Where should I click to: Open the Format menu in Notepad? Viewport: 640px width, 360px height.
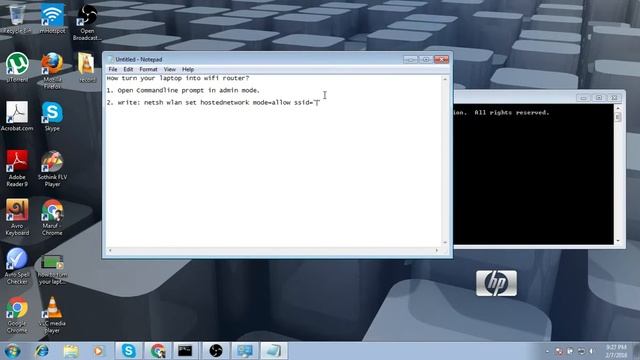148,69
